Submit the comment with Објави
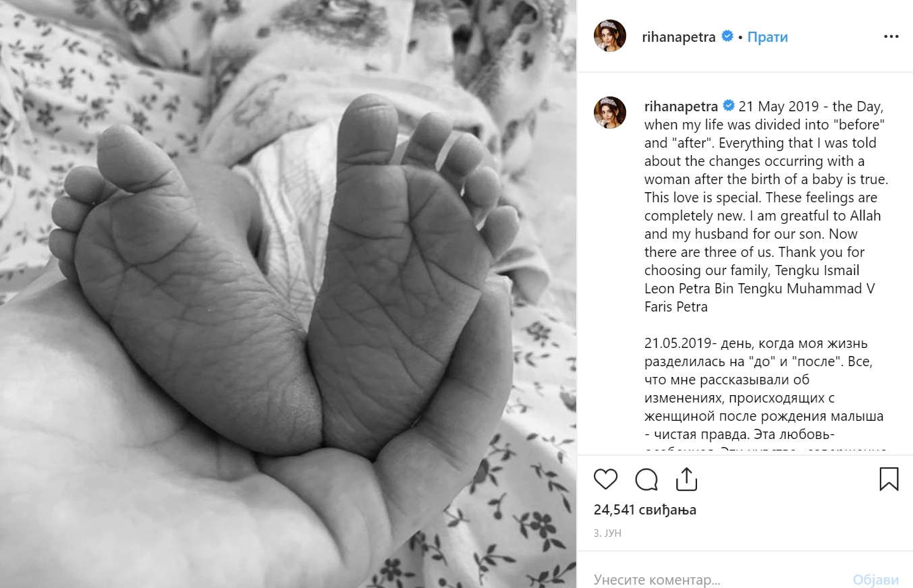 [x=876, y=579]
